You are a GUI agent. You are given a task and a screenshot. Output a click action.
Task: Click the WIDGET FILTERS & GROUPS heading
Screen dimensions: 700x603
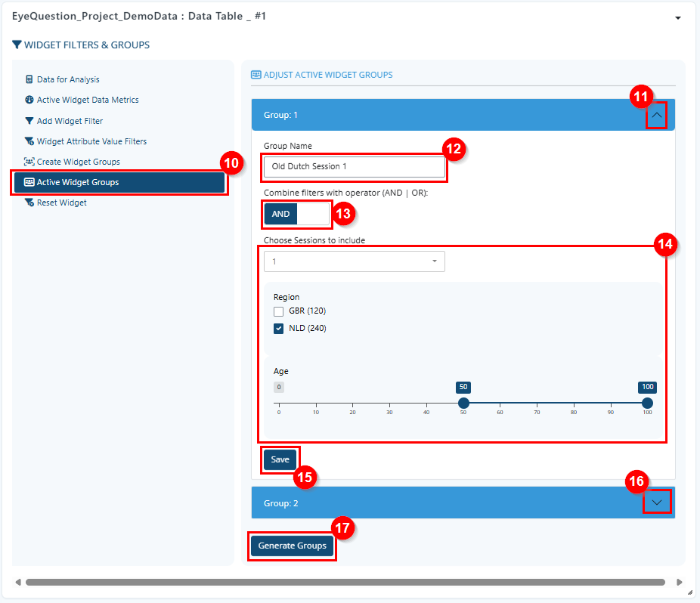click(x=87, y=45)
